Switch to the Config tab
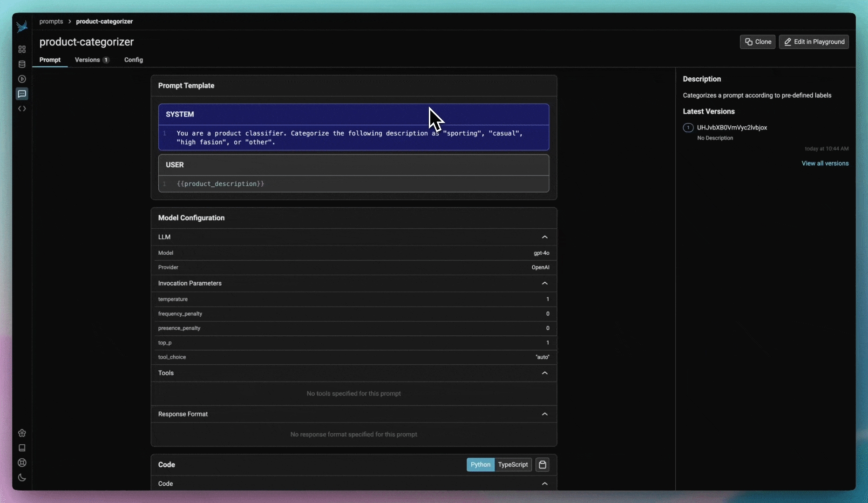This screenshot has height=503, width=868. pos(134,60)
